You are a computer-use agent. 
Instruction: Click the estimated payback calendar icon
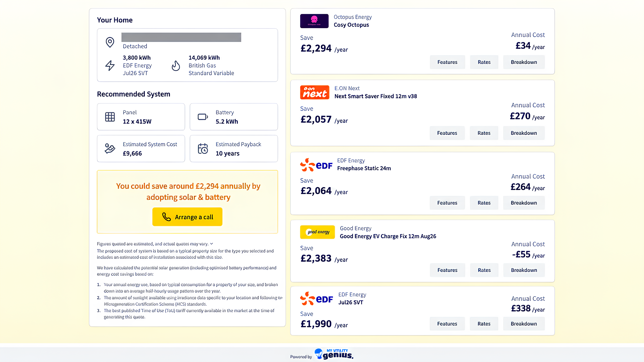coord(203,149)
